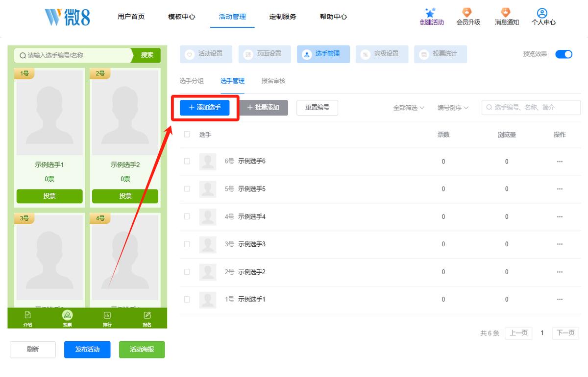Image resolution: width=588 pixels, height=377 pixels.
Task: Click 活动海报 button
Action: tap(142, 350)
